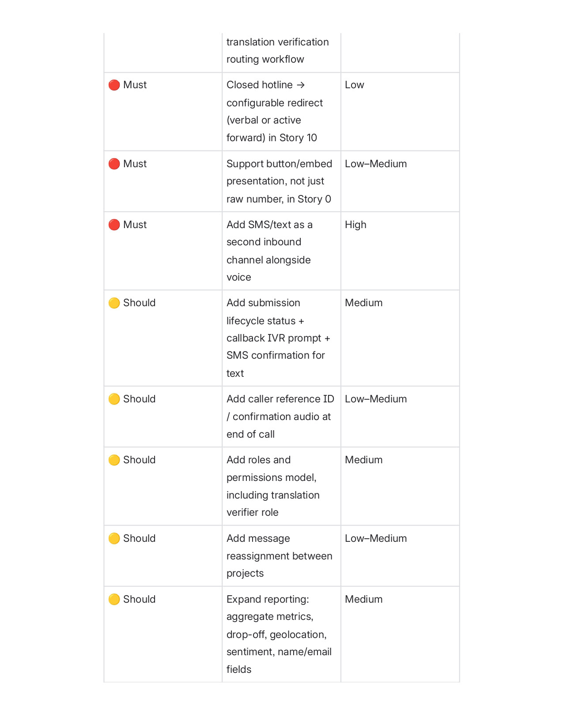Click the yellow circle in the roles and permissions row
The image size is (563, 728).
[x=114, y=460]
